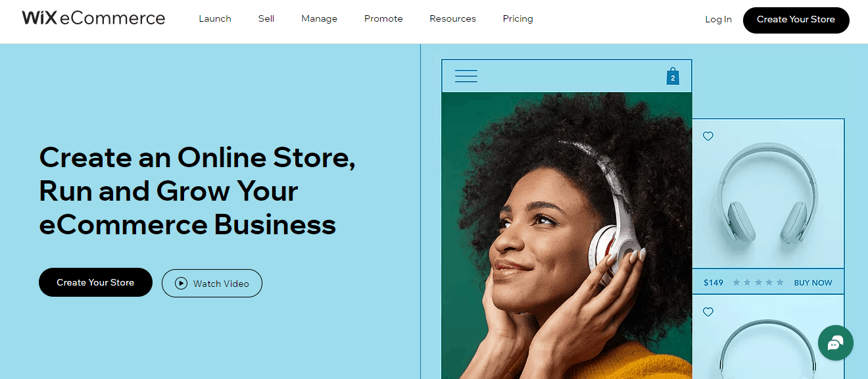Select the top teal headphones product image
The width and height of the screenshot is (868, 379).
(768, 193)
